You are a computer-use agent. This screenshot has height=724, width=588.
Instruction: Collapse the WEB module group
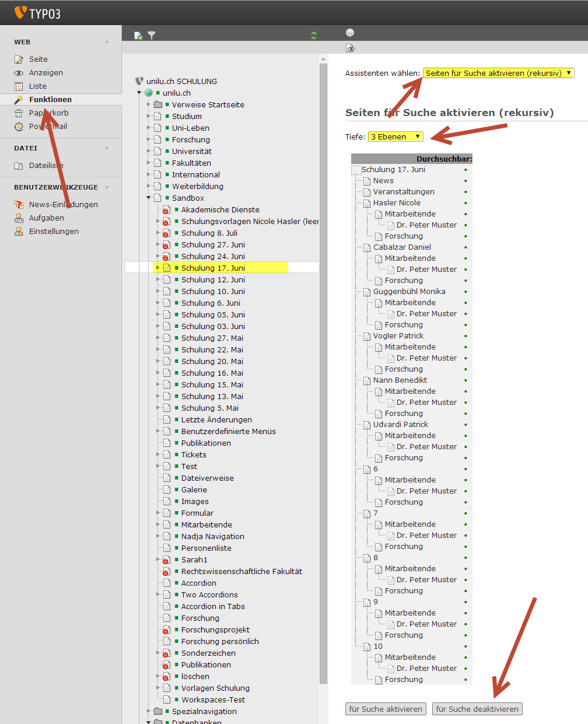pyautogui.click(x=107, y=42)
